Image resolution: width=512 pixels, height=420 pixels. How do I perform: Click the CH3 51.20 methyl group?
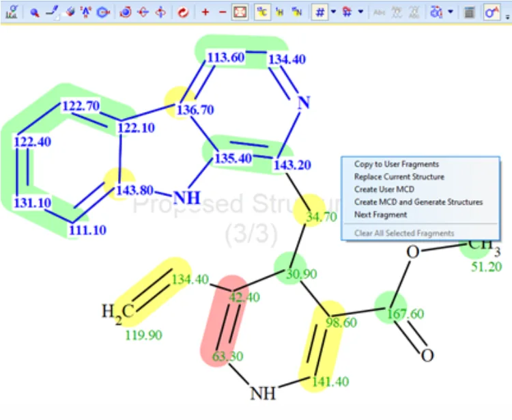coord(484,246)
